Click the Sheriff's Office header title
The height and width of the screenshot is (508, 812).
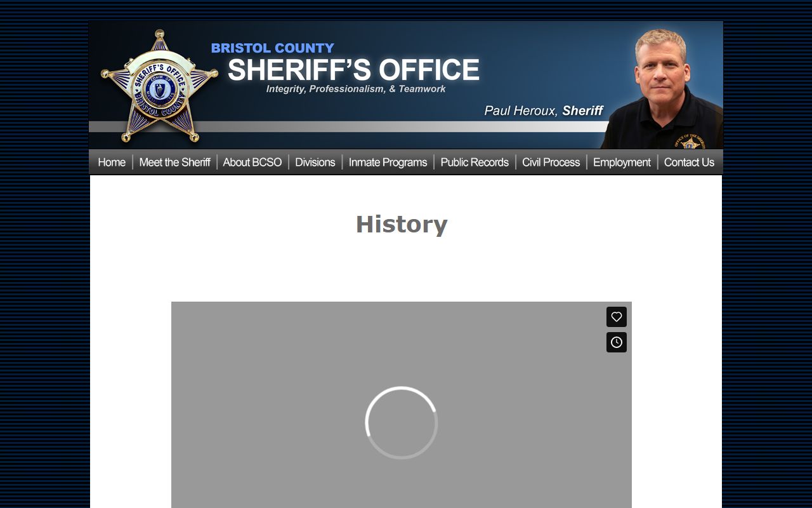(x=353, y=70)
